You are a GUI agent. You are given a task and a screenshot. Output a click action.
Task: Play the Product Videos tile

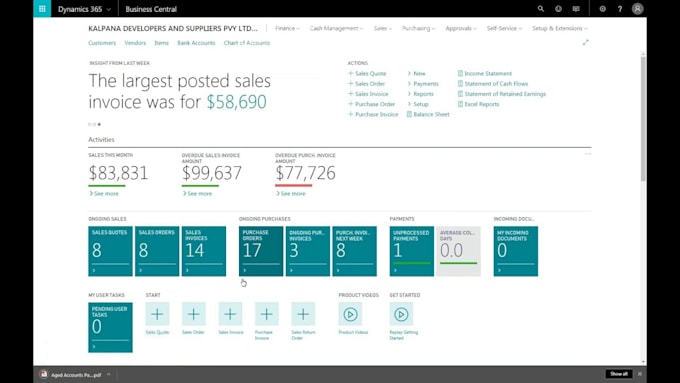[350, 314]
